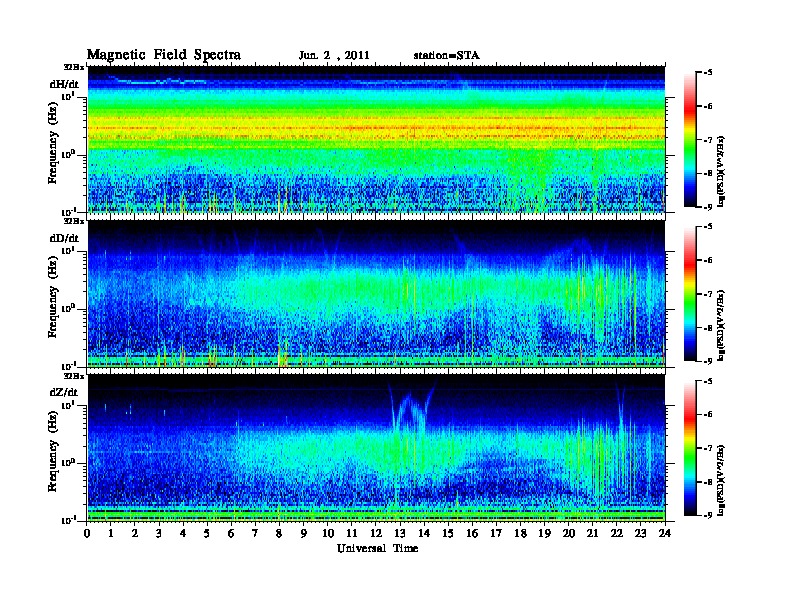This screenshot has height=612, width=792.
Task: Click the hour "14" tick label
Action: tap(424, 534)
